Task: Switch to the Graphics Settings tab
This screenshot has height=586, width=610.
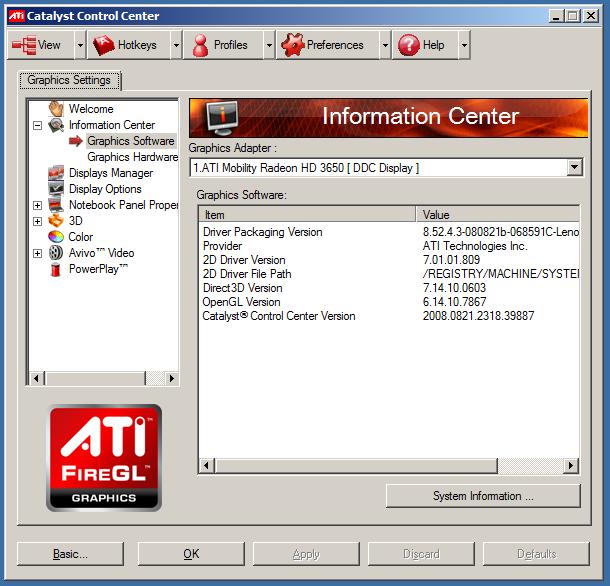Action: pos(69,80)
